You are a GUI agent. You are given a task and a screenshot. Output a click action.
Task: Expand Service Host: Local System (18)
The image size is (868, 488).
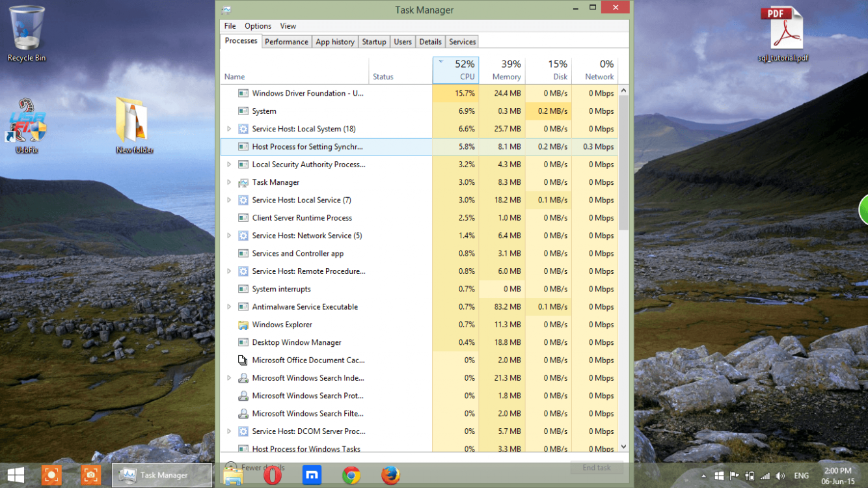(228, 129)
